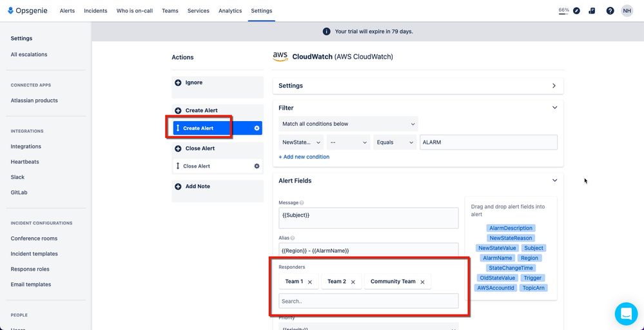
Task: Open the Teams menu
Action: (170, 11)
